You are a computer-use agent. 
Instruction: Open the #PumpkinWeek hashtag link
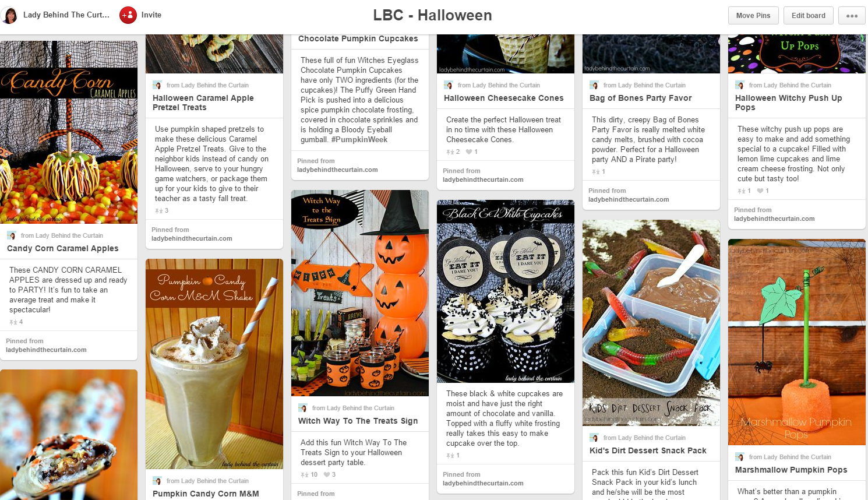tap(359, 140)
